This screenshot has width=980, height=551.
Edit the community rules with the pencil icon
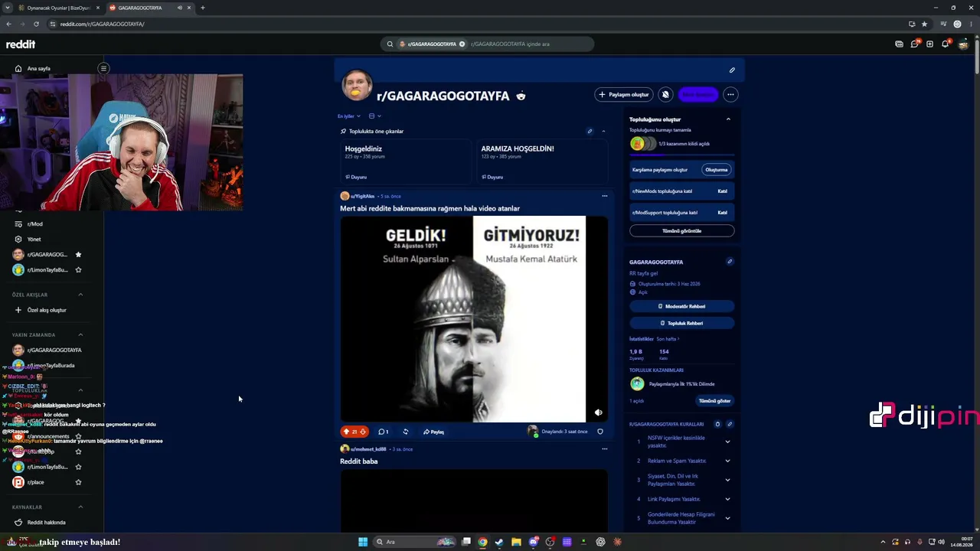click(x=730, y=424)
